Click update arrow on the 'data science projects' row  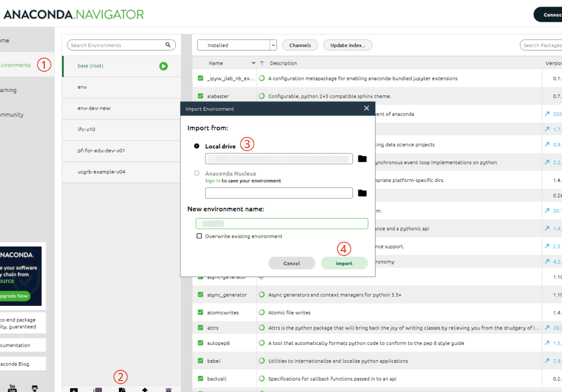[x=547, y=144]
